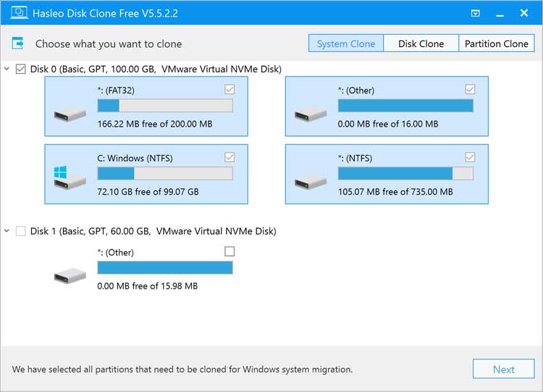Toggle the Disk 1 checkbox
543x392 pixels.
click(x=21, y=231)
